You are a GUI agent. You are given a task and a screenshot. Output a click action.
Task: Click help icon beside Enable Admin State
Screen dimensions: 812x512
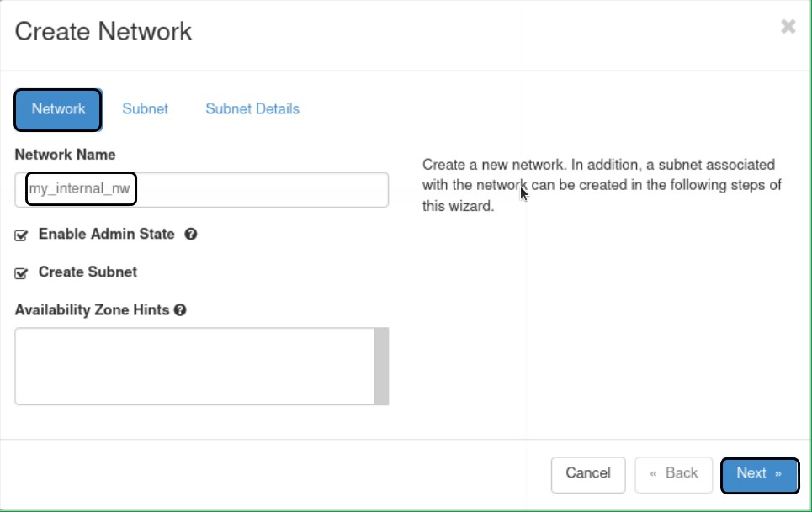[191, 235]
